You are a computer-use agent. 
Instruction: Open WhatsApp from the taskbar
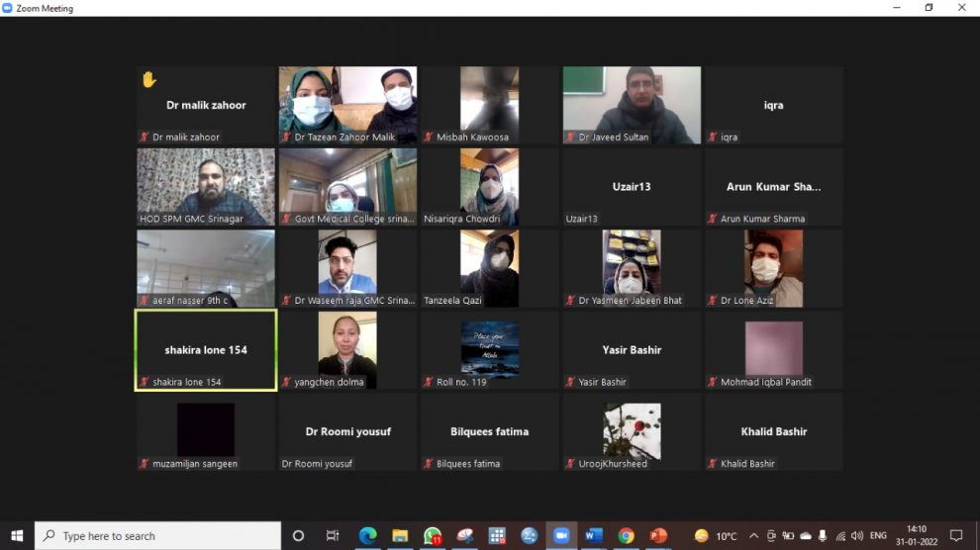pyautogui.click(x=433, y=536)
